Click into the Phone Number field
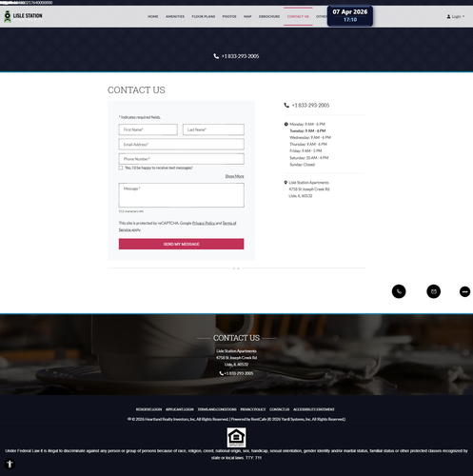This screenshot has width=473, height=476. click(x=181, y=159)
